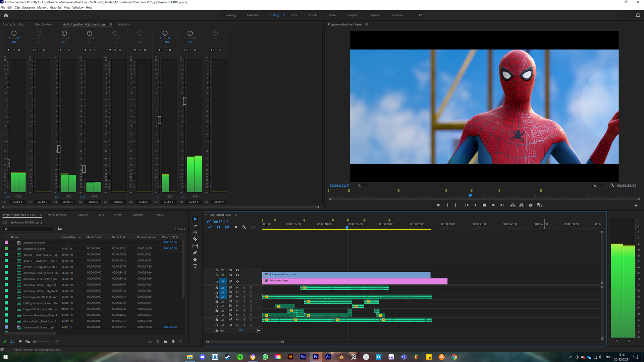Viewport: 644px width, 362px height.
Task: Toggle V2 track output eye
Action: click(237, 275)
